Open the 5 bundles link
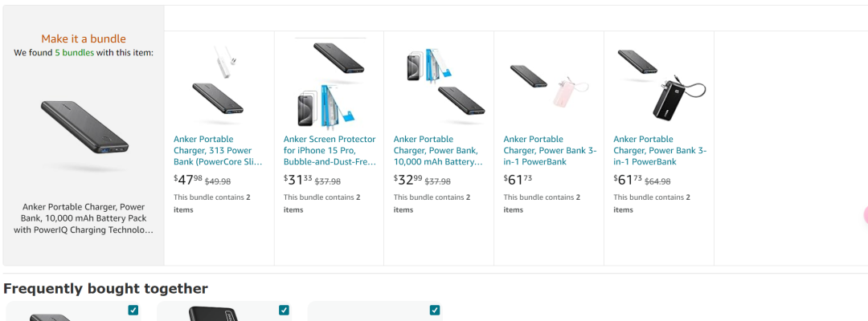 pyautogui.click(x=74, y=53)
